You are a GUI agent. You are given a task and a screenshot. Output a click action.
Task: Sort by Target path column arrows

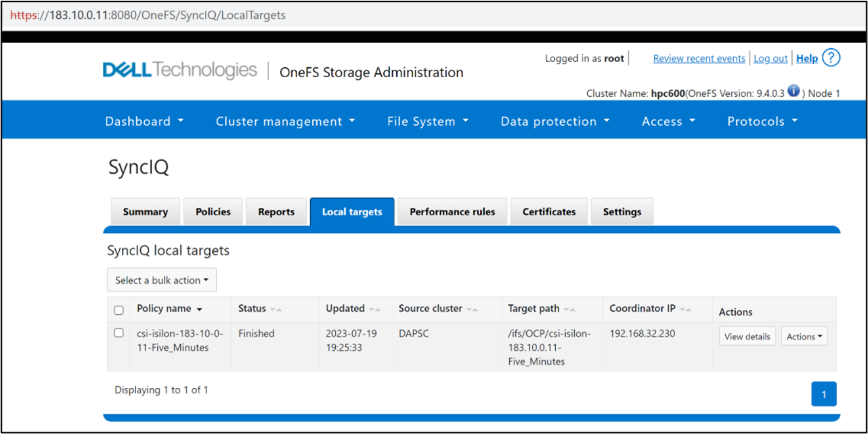[570, 310]
